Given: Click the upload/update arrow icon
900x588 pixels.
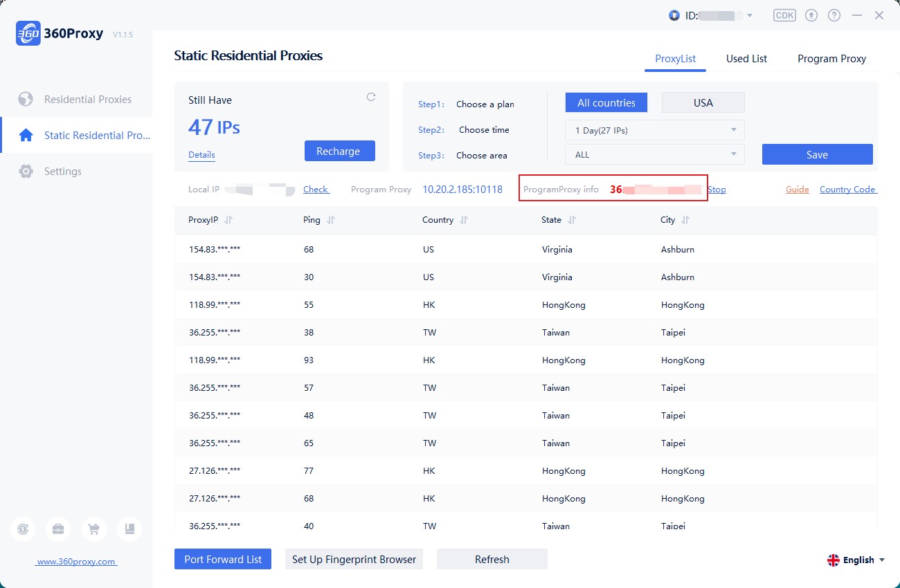Looking at the screenshot, I should coord(811,15).
